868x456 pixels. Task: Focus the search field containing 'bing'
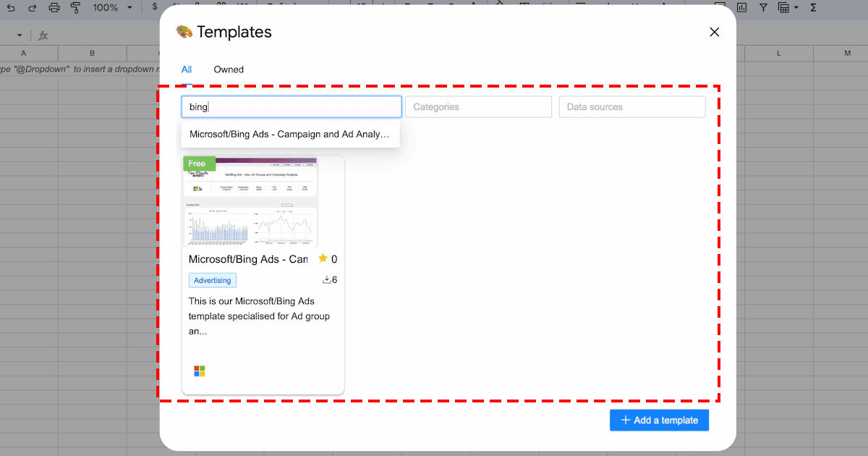[x=292, y=107]
